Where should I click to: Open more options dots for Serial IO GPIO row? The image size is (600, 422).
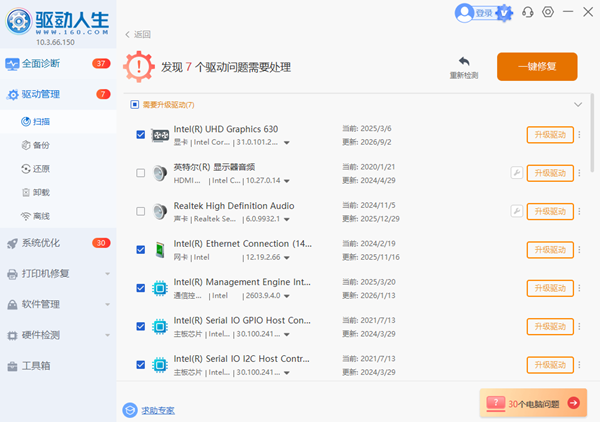coord(579,326)
